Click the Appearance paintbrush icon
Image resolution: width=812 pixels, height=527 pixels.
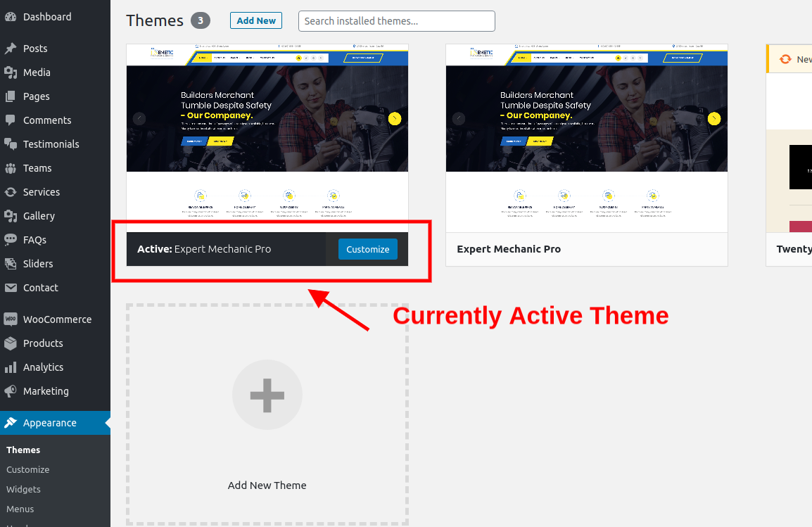[x=11, y=423]
